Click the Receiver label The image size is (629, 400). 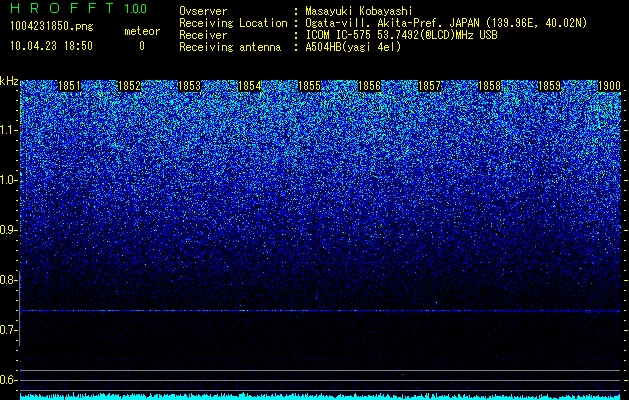click(203, 35)
